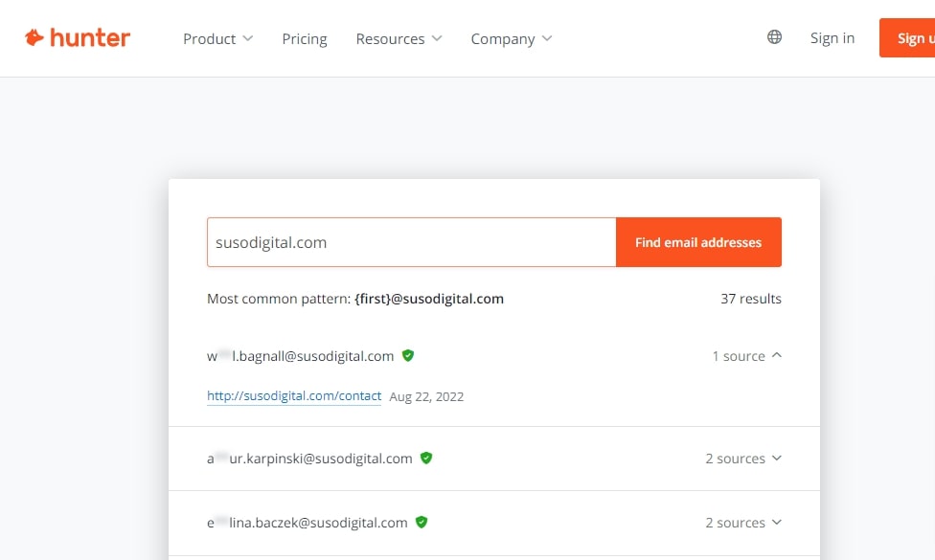The image size is (935, 560).
Task: Select the baczek@susodigital.com email text
Action: [x=308, y=523]
